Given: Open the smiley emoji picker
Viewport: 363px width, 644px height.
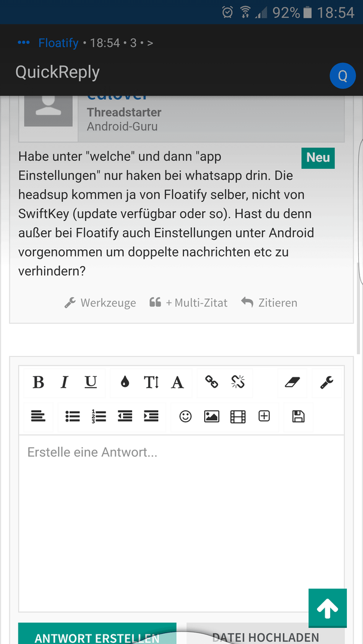Looking at the screenshot, I should tap(186, 417).
